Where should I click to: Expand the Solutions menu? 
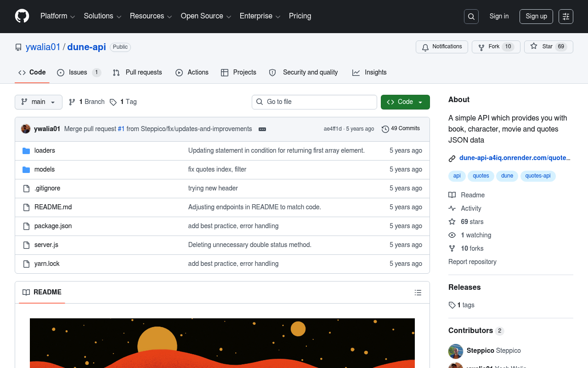[102, 16]
